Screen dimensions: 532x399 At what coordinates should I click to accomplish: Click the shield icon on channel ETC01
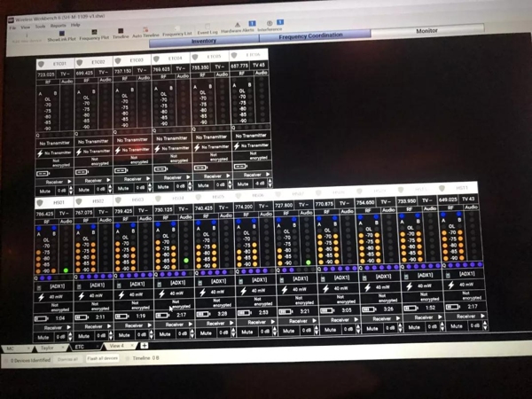pos(41,64)
